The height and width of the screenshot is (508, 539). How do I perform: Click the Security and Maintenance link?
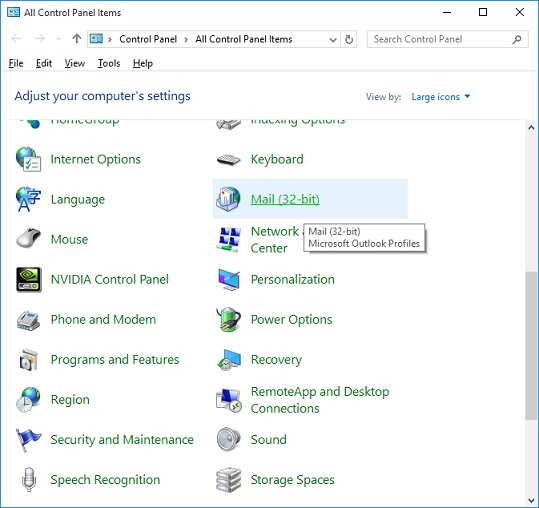coord(122,440)
